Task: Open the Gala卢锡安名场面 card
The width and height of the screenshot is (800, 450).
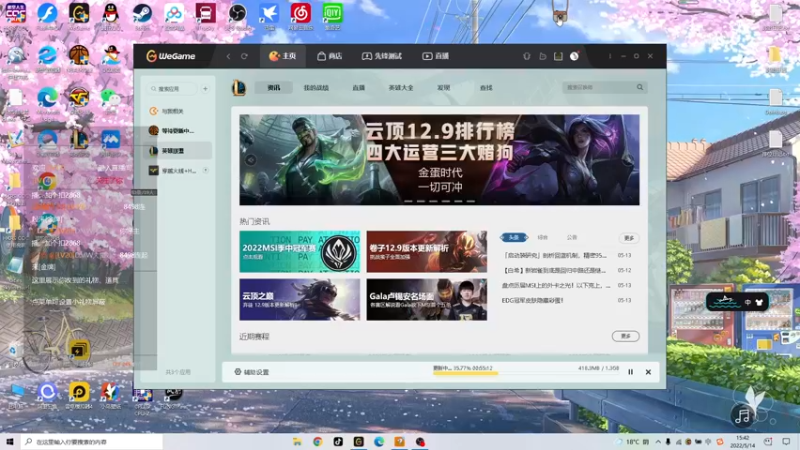Action: coord(427,299)
